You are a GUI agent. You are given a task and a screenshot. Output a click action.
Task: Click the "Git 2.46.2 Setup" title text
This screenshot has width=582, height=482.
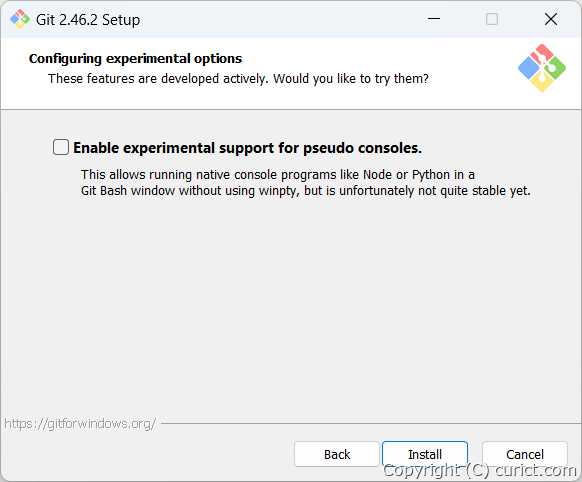click(88, 20)
